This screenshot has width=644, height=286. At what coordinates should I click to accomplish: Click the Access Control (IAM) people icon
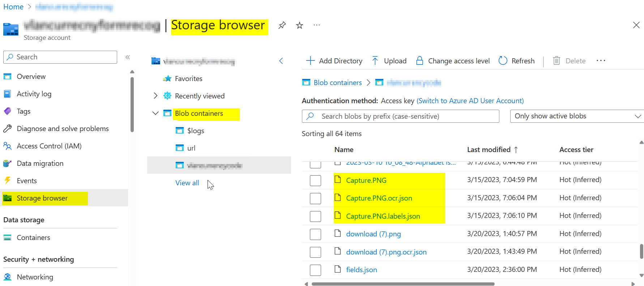point(7,146)
